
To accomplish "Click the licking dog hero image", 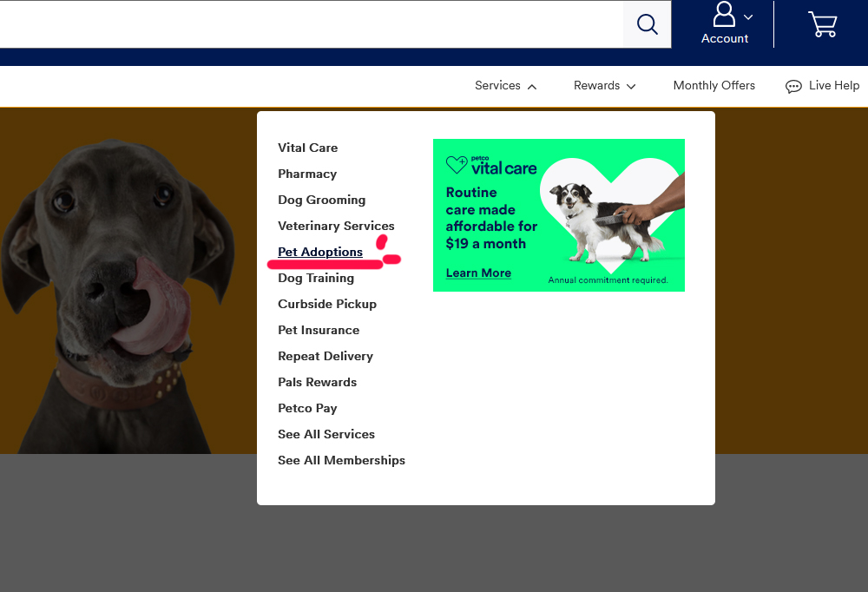I will pyautogui.click(x=117, y=296).
